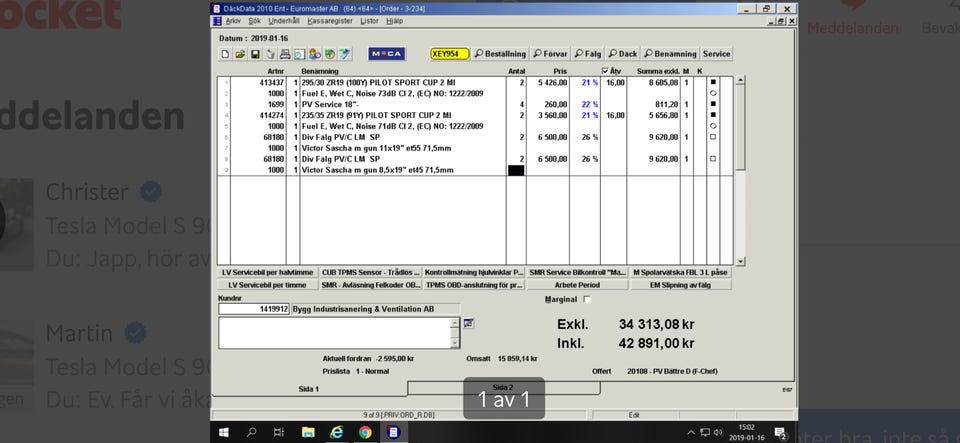Open the MDI document icon left of Arkiv
The image size is (960, 443).
pos(217,21)
